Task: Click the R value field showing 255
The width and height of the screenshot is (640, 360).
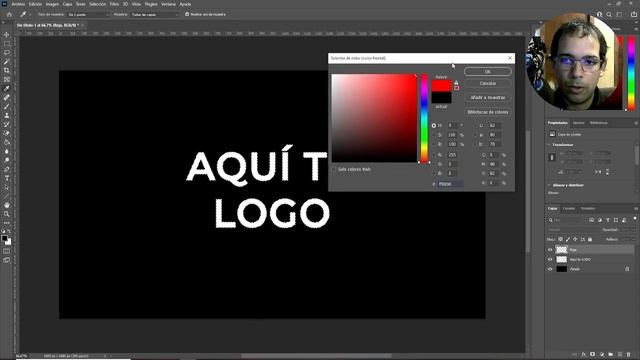Action: tap(453, 155)
